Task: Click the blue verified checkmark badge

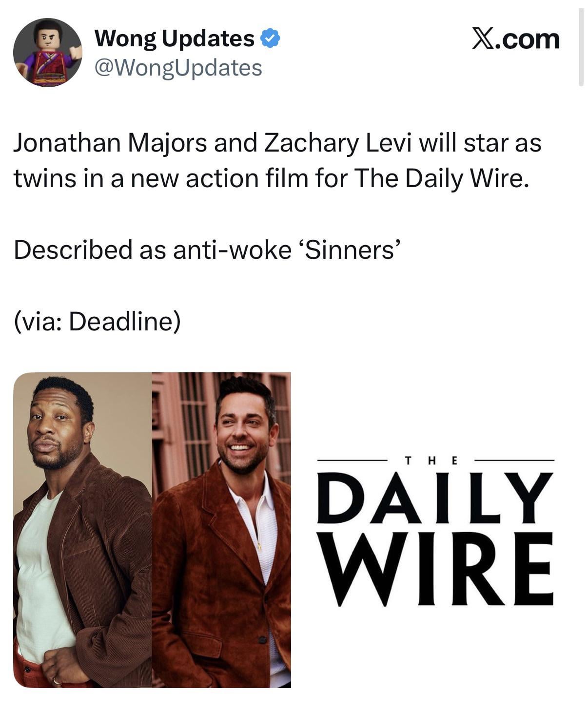Action: (x=271, y=38)
